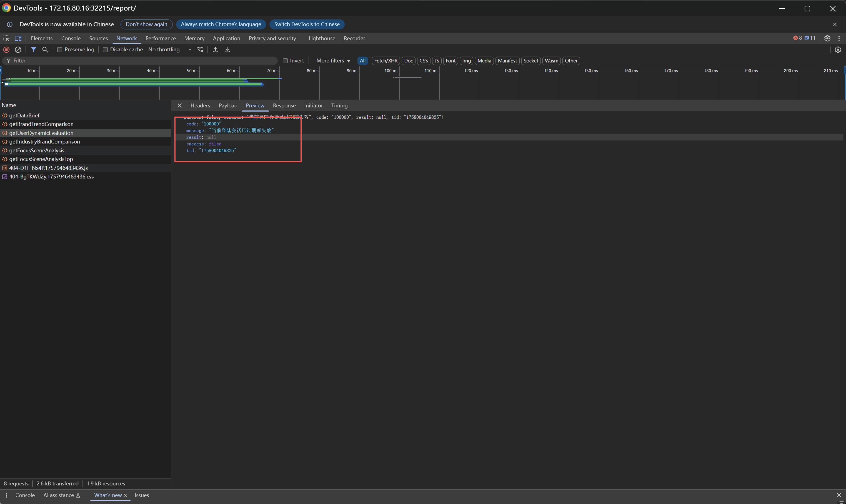Open the Lighthouse panel
846x504 pixels.
coord(322,38)
